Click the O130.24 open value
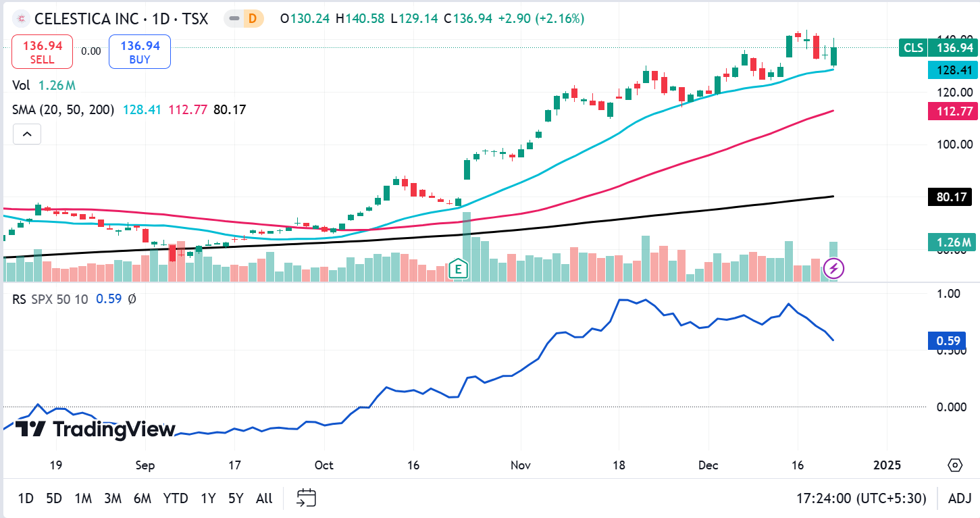The width and height of the screenshot is (980, 518). [305, 19]
